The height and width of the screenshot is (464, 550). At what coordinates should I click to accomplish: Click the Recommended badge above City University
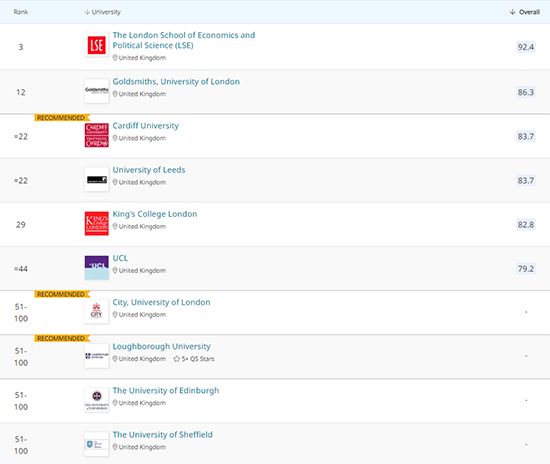[x=62, y=294]
